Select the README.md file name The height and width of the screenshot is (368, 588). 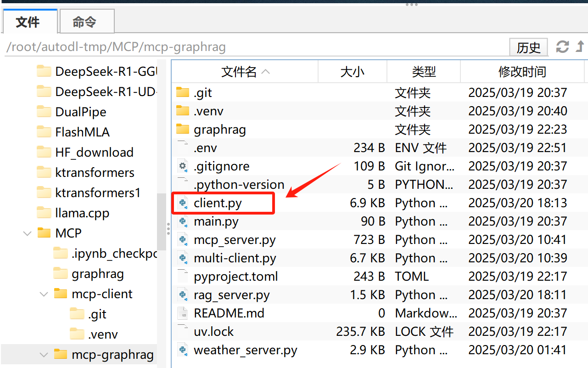coord(229,313)
